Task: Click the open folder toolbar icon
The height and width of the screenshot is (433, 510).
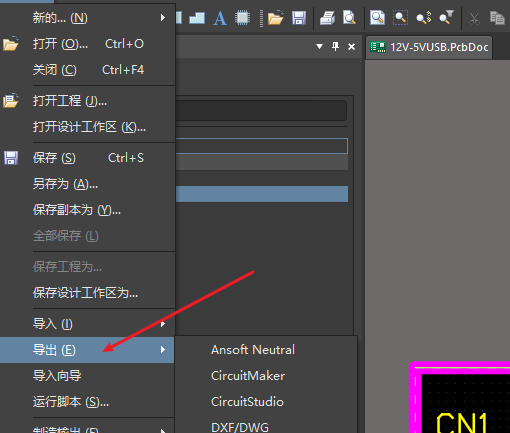Action: (x=276, y=18)
